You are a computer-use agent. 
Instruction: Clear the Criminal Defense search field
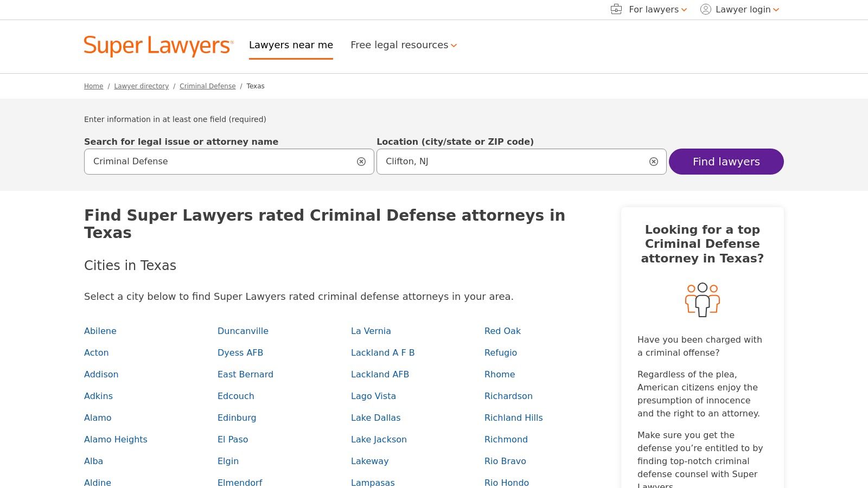[361, 161]
